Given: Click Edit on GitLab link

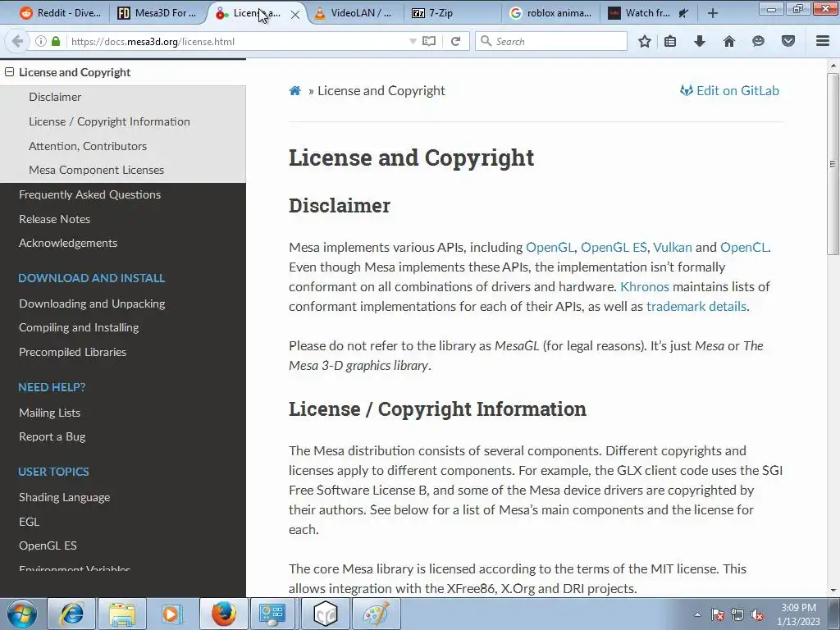Looking at the screenshot, I should 729,90.
